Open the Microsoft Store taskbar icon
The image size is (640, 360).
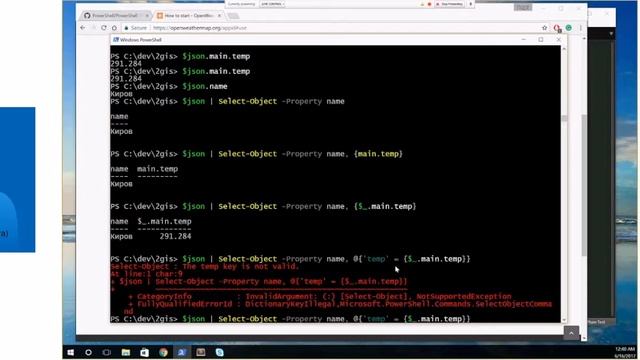pos(144,352)
